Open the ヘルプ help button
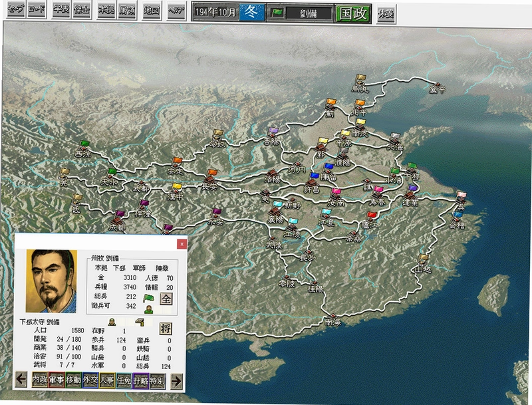The width and height of the screenshot is (532, 405). (176, 10)
